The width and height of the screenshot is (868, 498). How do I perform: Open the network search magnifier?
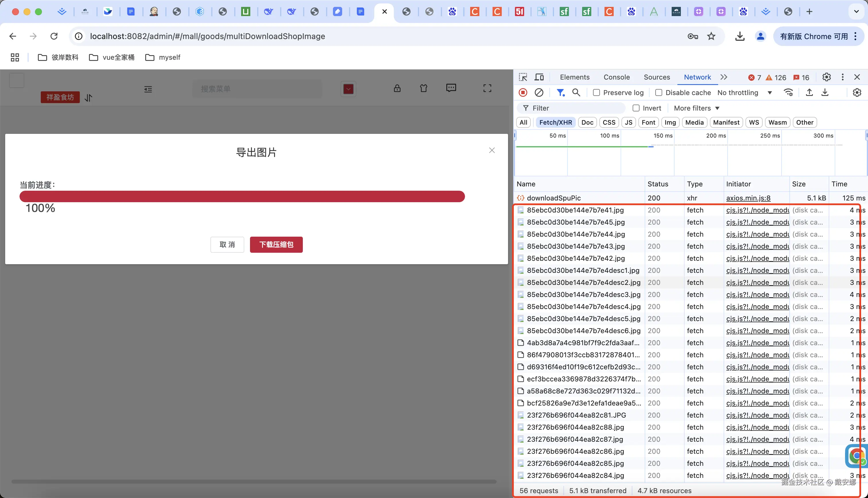pyautogui.click(x=576, y=92)
